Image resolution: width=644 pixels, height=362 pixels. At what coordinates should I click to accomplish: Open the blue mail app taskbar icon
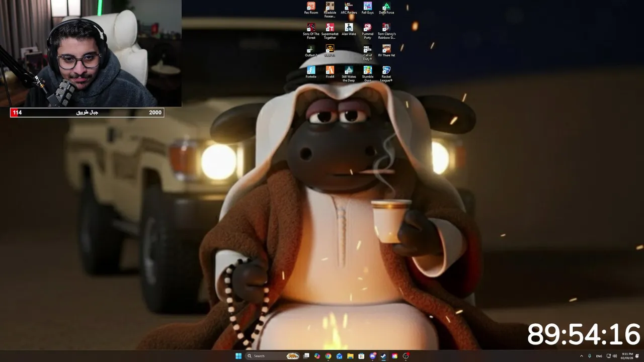click(339, 356)
